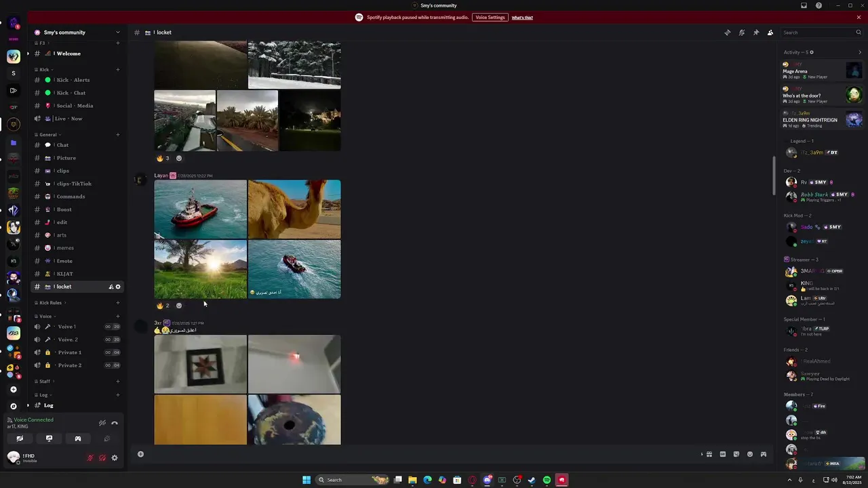Open the Kick · Alerts channel
Screen dimensions: 868x488
77,80
